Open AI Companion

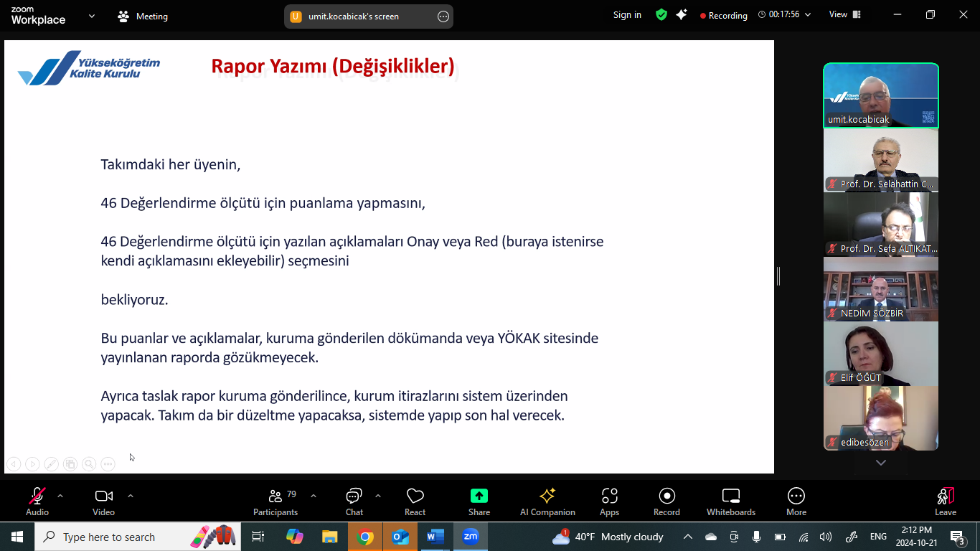(x=547, y=501)
